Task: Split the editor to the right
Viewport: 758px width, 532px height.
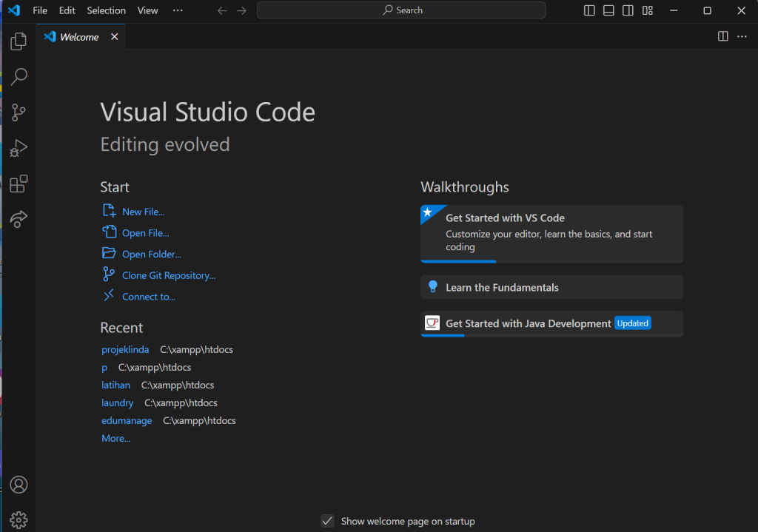Action: click(x=723, y=36)
